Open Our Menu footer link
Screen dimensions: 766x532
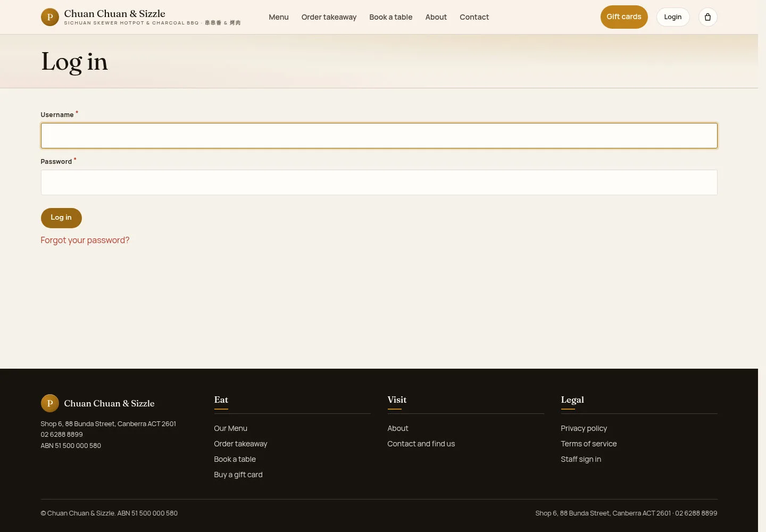pyautogui.click(x=230, y=428)
